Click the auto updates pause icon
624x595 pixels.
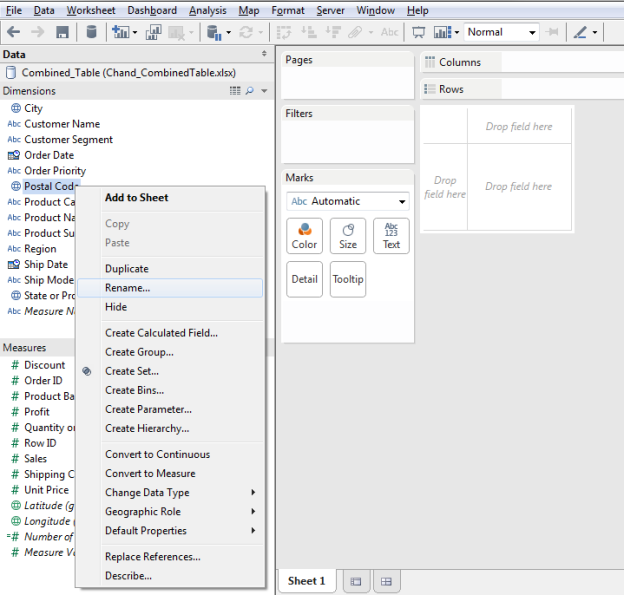(x=214, y=32)
